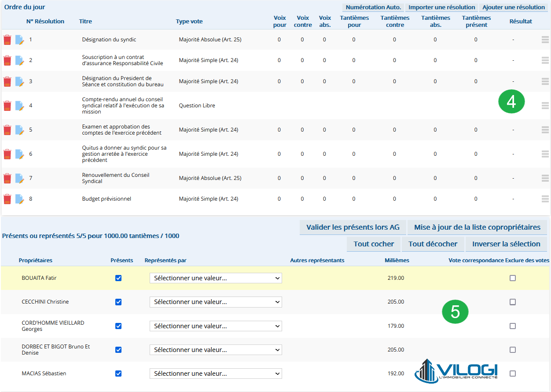Click trash icon for resolution 3
The width and height of the screenshot is (551, 392).
coord(7,81)
